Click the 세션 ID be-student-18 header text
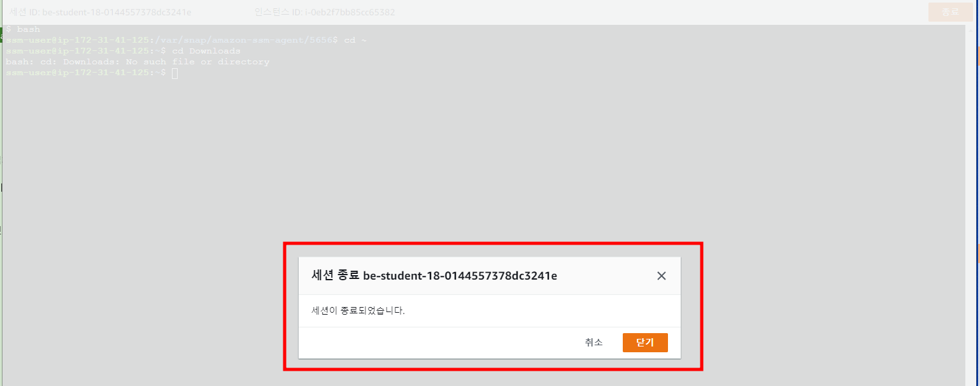 click(100, 12)
